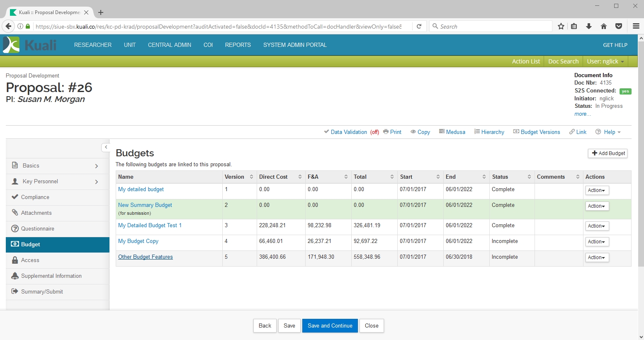Open the User: nglick dropdown menu
Viewport: 644px width, 340px height.
click(x=605, y=61)
